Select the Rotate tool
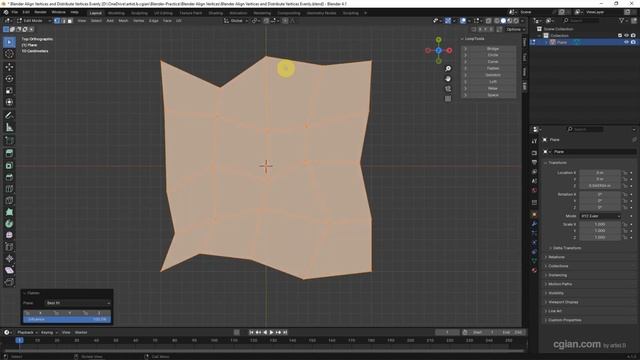 pos(9,79)
